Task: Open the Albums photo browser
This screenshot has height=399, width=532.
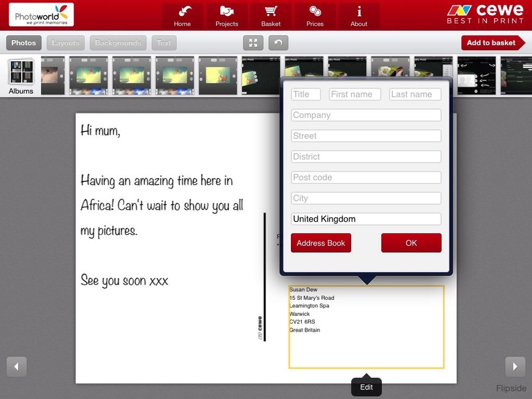Action: (x=21, y=77)
